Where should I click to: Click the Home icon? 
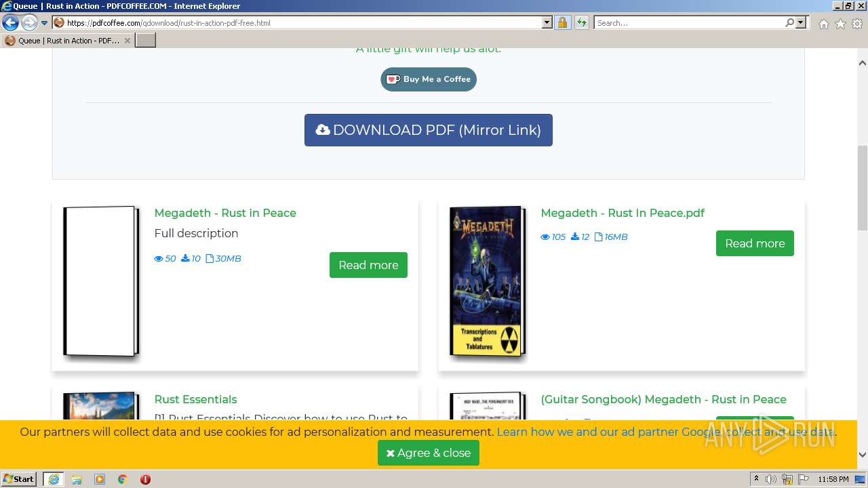[x=823, y=23]
